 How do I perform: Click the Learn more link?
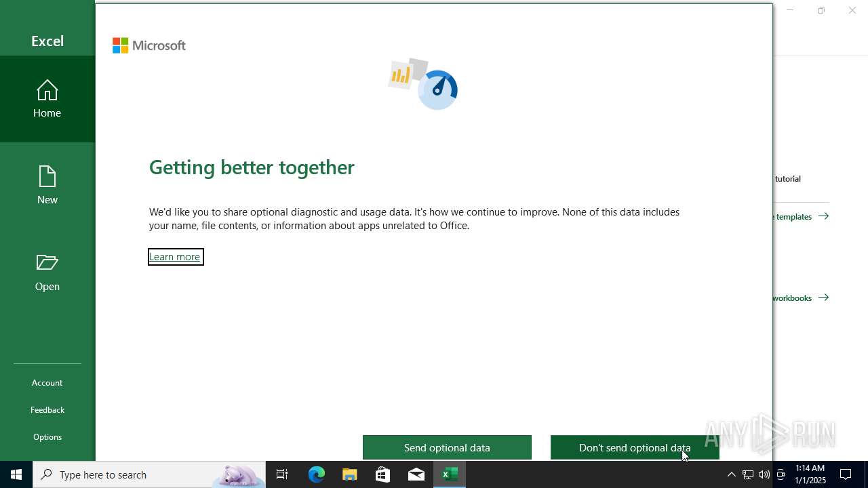pyautogui.click(x=175, y=257)
